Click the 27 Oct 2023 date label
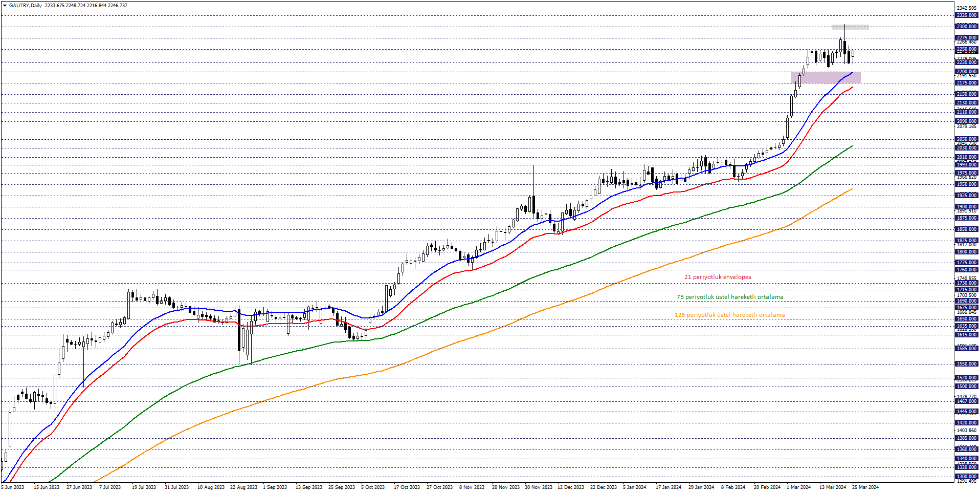Image resolution: width=980 pixels, height=493 pixels. (x=439, y=487)
